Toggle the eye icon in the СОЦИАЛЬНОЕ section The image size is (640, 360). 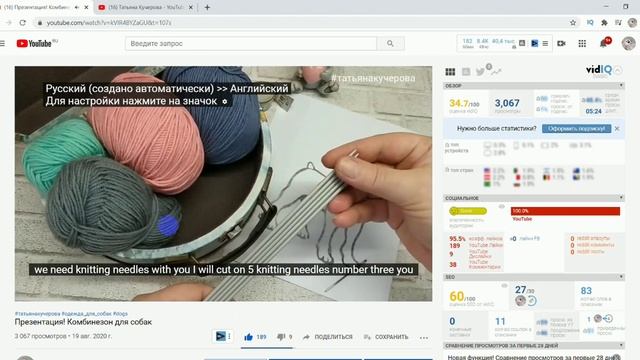tap(502, 207)
